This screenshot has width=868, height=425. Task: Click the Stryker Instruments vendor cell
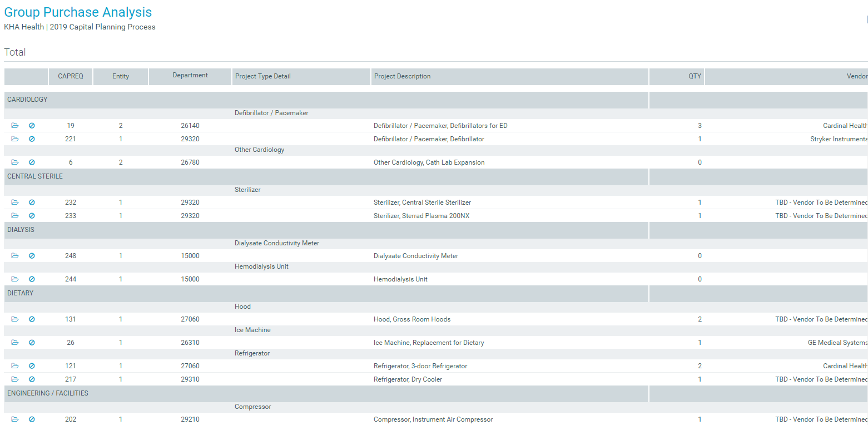click(839, 139)
